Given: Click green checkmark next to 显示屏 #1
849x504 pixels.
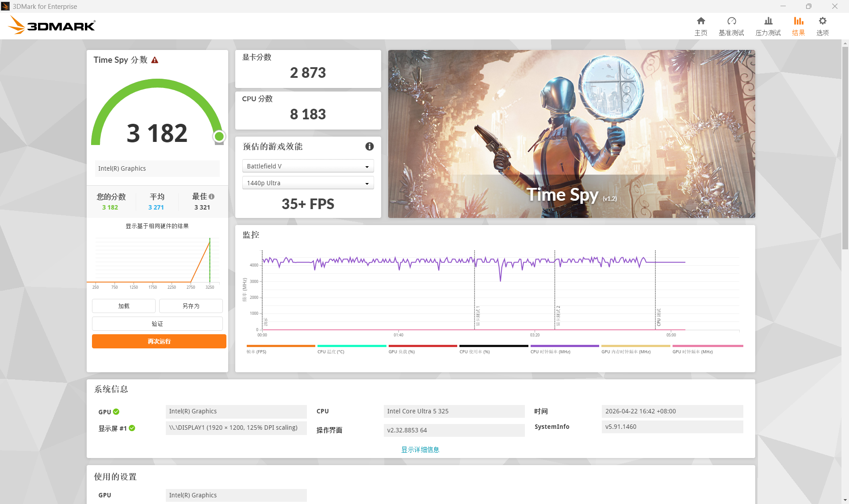Looking at the screenshot, I should (x=132, y=428).
